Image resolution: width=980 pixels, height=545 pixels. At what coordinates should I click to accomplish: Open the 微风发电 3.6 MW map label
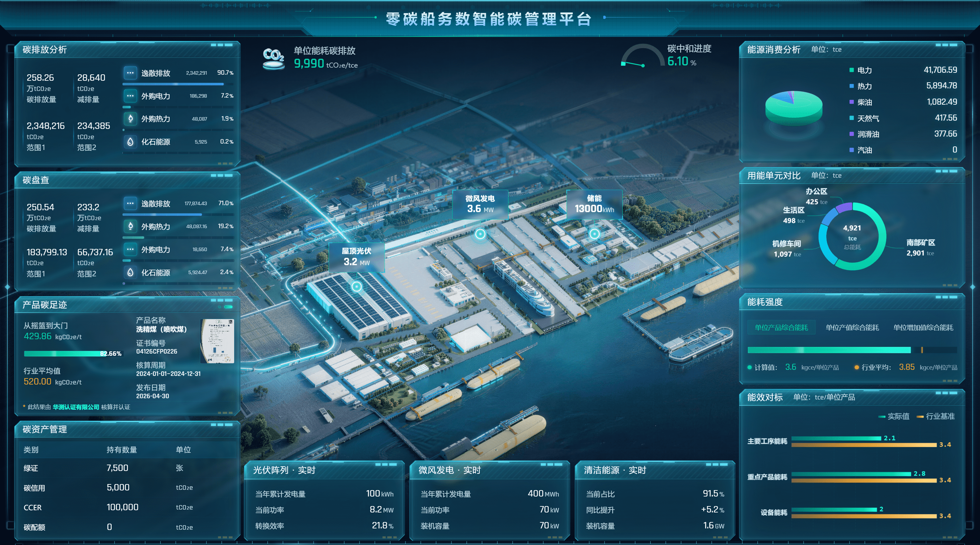[x=480, y=204]
